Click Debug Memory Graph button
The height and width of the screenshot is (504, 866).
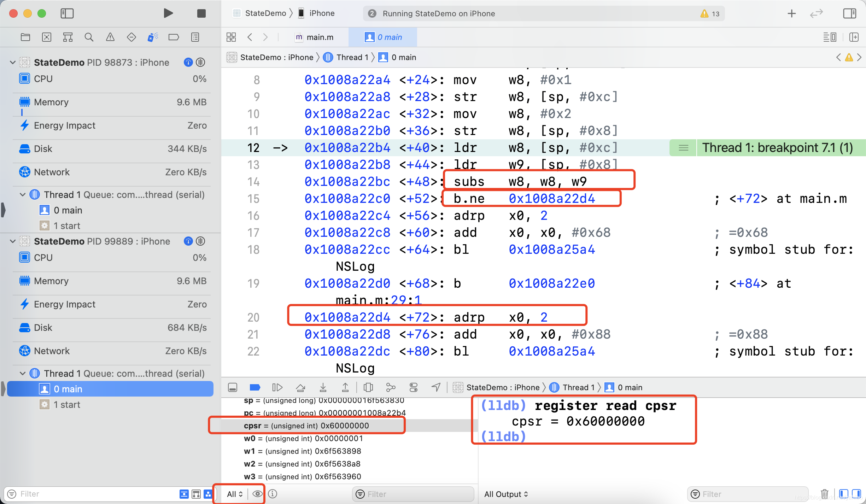coord(391,388)
